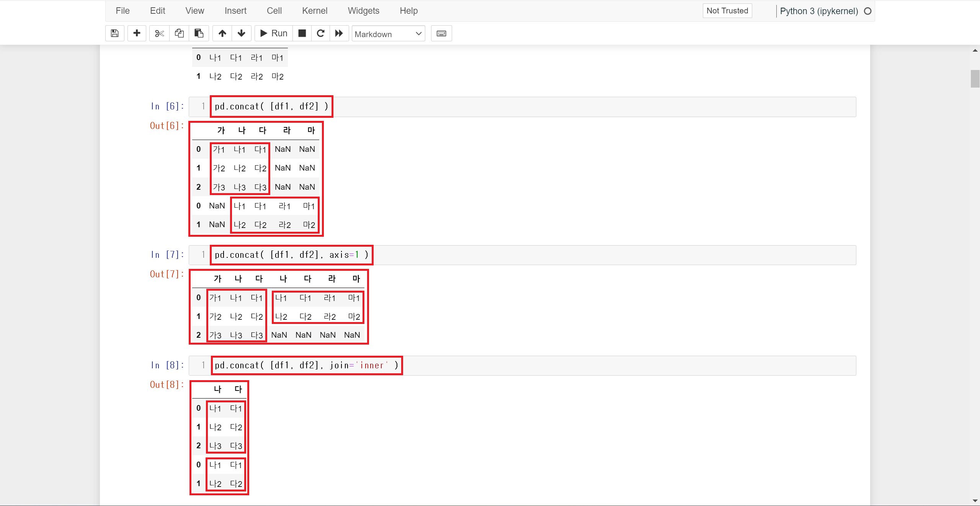Restart kernel and run all fast-forward icon
980x506 pixels.
339,33
